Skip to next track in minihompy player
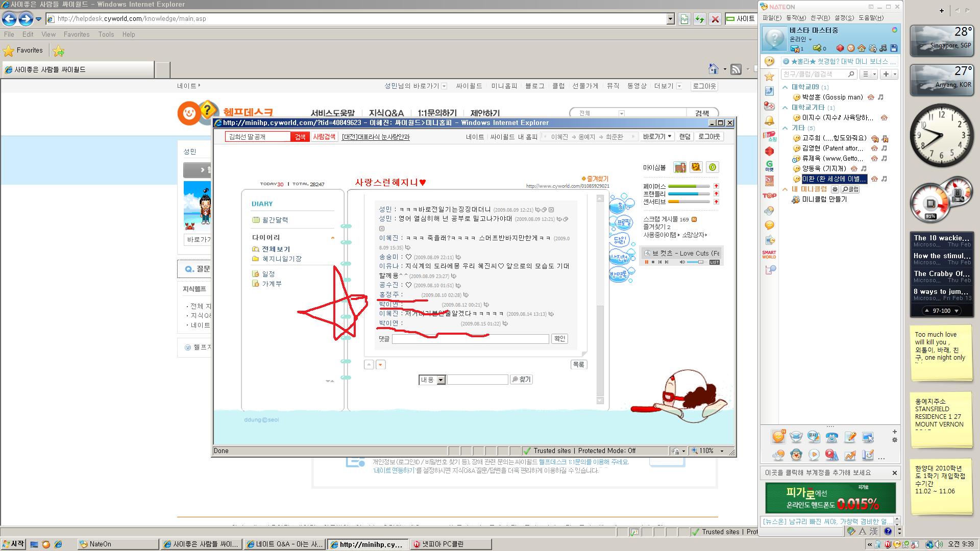The height and width of the screenshot is (551, 980). pyautogui.click(x=666, y=262)
